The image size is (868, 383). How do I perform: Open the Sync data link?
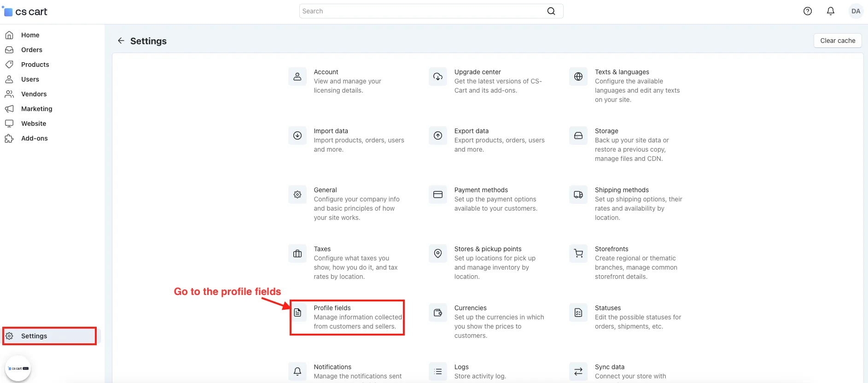pyautogui.click(x=610, y=367)
